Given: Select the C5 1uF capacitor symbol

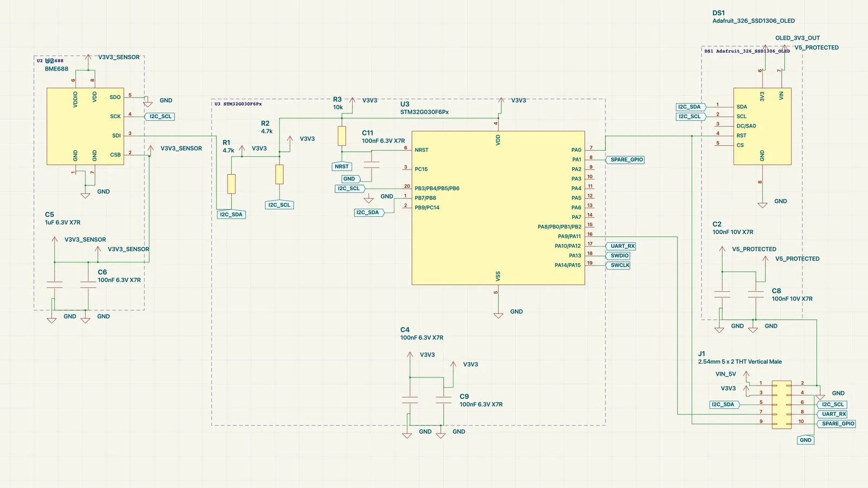Looking at the screenshot, I should click(x=54, y=285).
